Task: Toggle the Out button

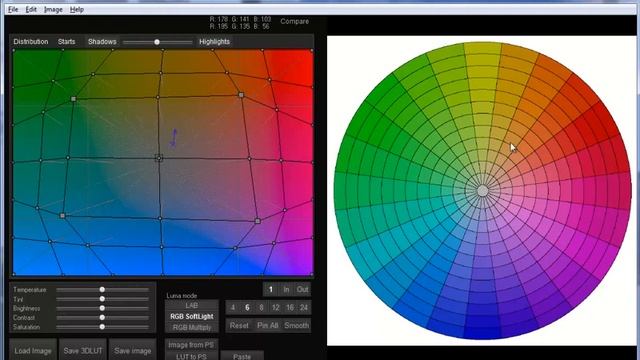Action: [302, 289]
